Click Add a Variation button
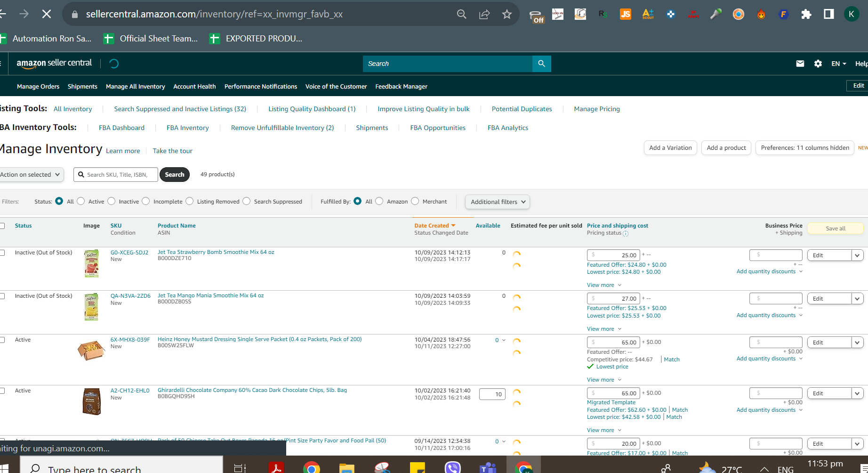This screenshot has height=473, width=868. click(x=670, y=147)
